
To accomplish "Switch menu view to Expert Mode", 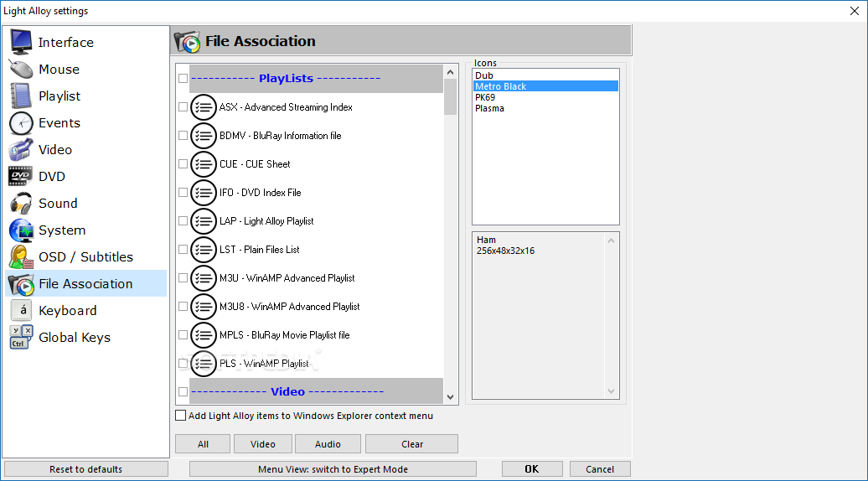I will pyautogui.click(x=333, y=468).
